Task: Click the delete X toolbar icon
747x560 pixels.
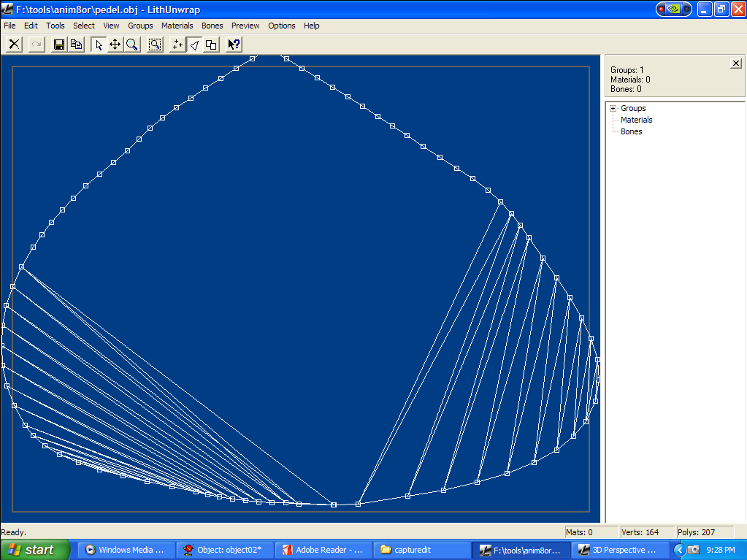Action: click(14, 45)
